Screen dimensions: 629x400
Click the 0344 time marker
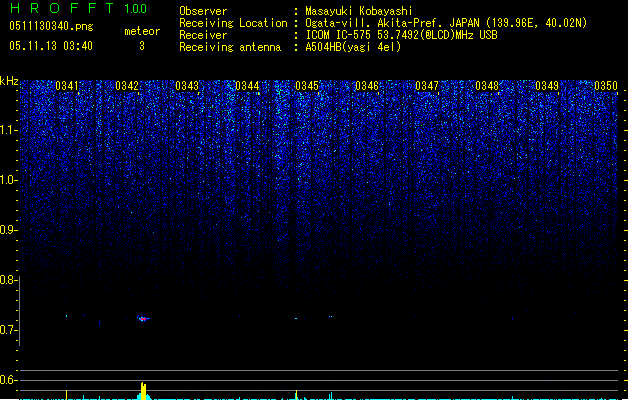[247, 85]
